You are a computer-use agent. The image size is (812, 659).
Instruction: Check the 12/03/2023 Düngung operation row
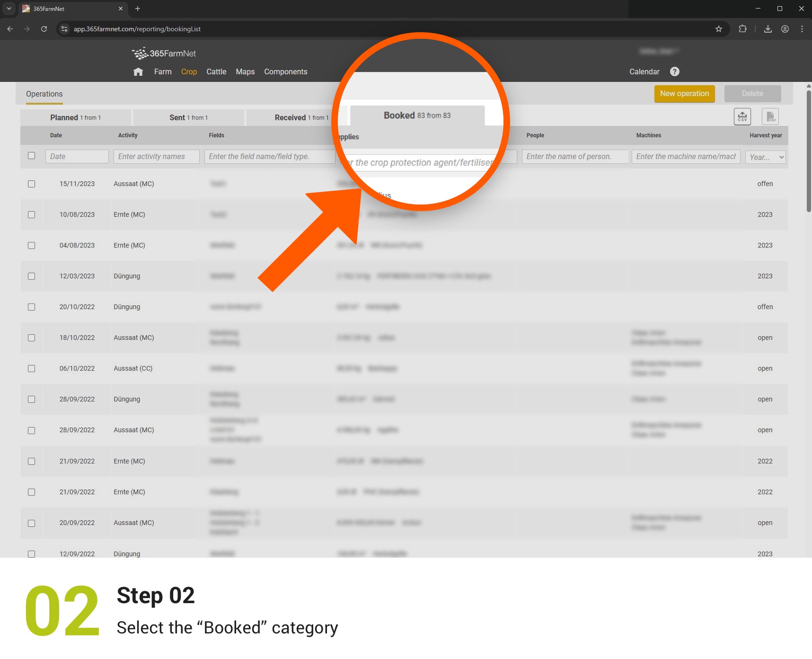tap(32, 276)
